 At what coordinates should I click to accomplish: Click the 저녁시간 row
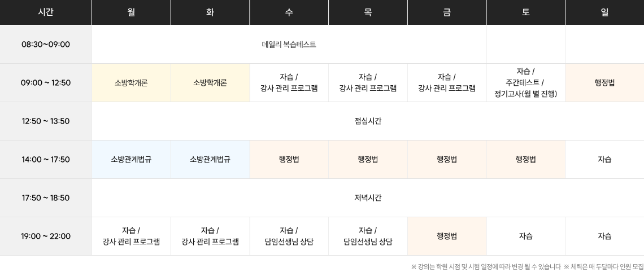tap(368, 198)
